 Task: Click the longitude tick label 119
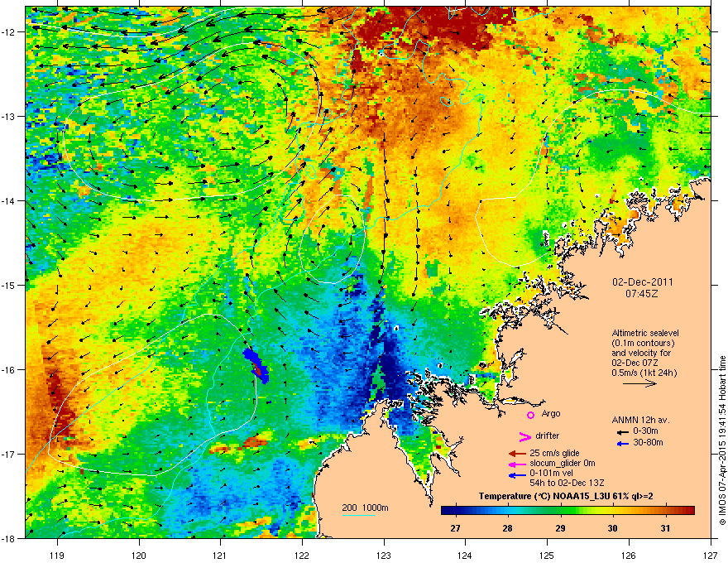coord(58,555)
